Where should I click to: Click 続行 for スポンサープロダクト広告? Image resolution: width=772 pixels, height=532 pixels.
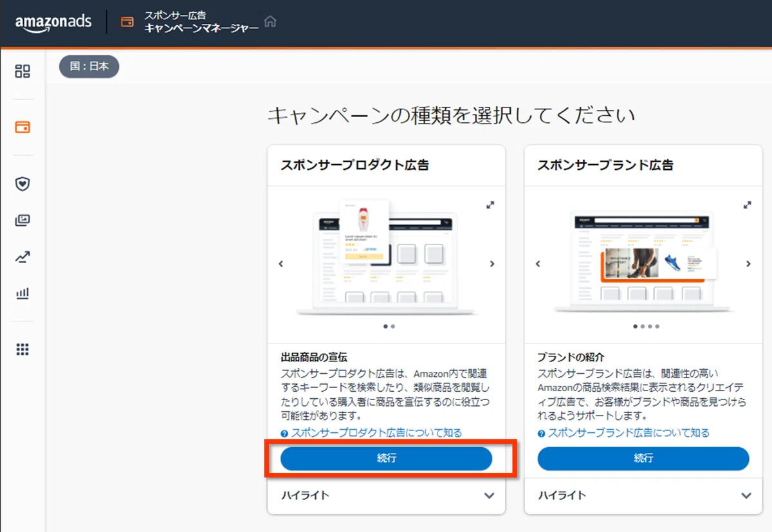point(386,459)
